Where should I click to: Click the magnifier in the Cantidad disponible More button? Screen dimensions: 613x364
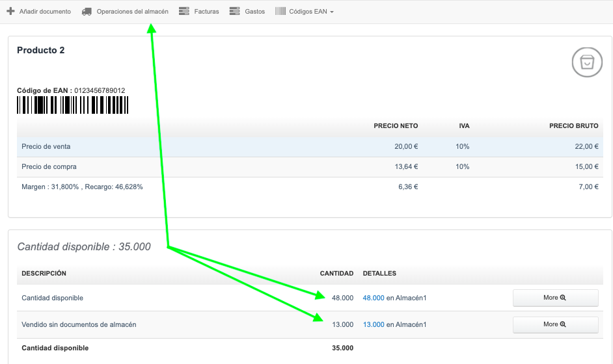point(563,298)
